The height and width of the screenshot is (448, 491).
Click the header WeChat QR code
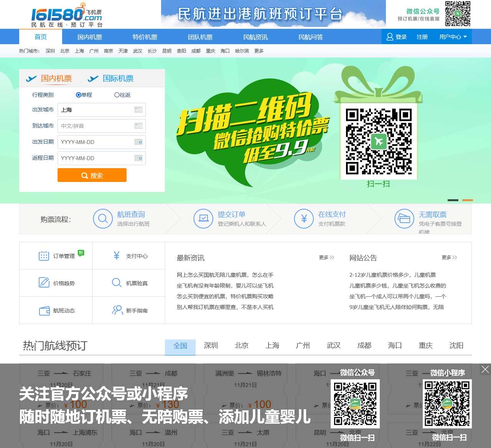tap(458, 14)
